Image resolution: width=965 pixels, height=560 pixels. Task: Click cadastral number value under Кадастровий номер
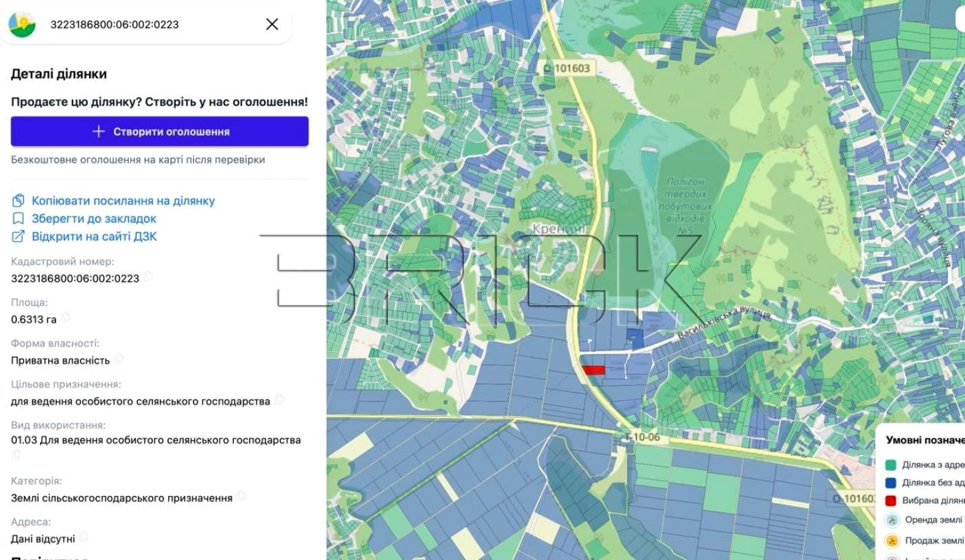75,278
